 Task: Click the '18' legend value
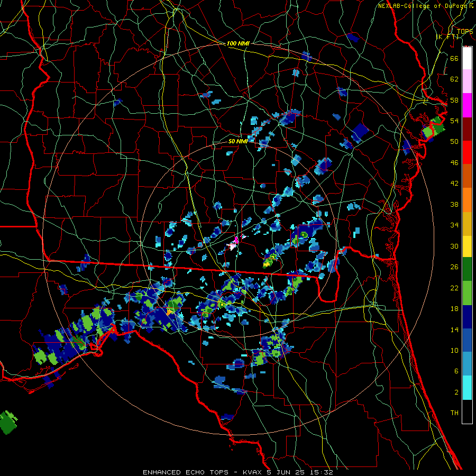tap(454, 309)
